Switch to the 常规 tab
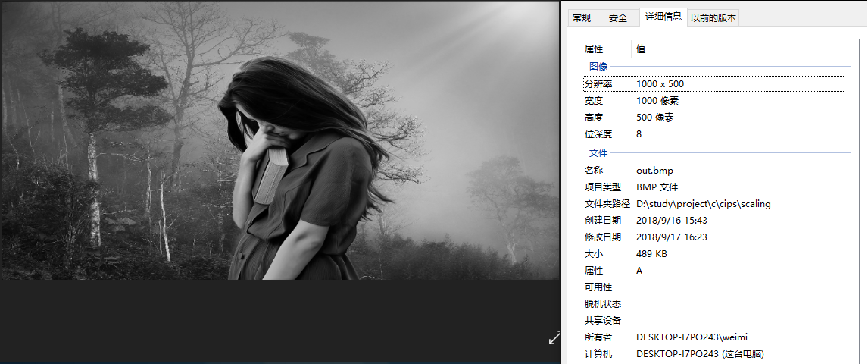The width and height of the screenshot is (868, 364). 585,18
